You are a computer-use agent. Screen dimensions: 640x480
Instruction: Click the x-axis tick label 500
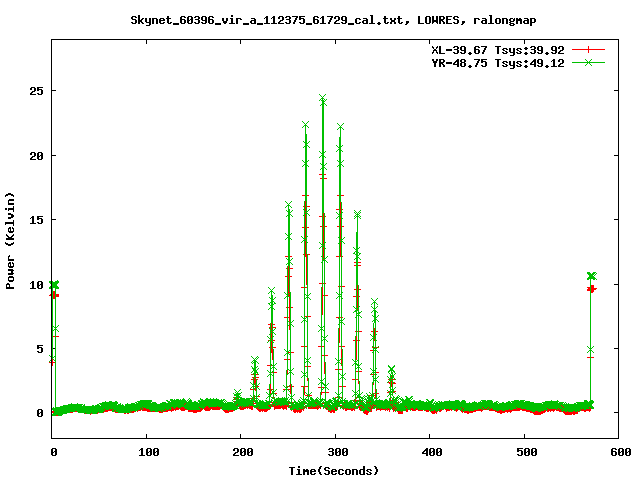point(527,452)
